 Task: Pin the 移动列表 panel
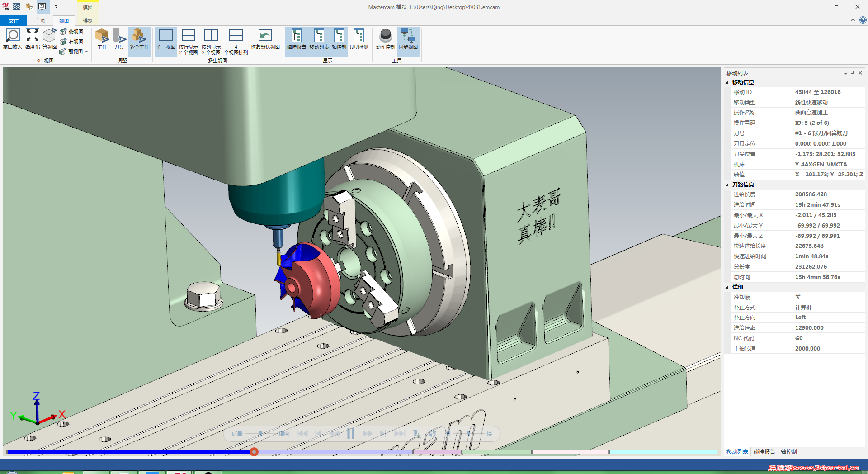pyautogui.click(x=853, y=73)
